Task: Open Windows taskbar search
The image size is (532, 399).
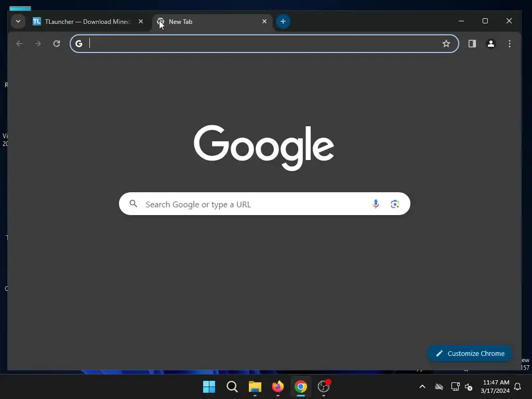Action: pyautogui.click(x=232, y=387)
